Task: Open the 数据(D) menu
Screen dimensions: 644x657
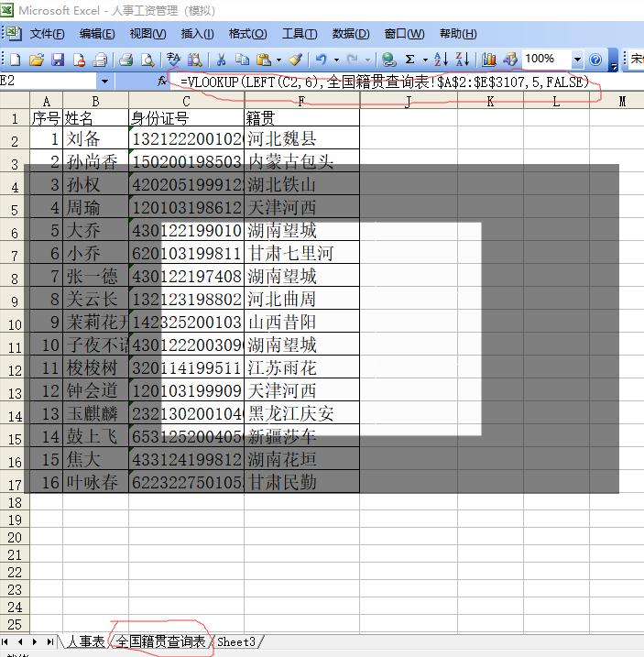Action: (351, 34)
